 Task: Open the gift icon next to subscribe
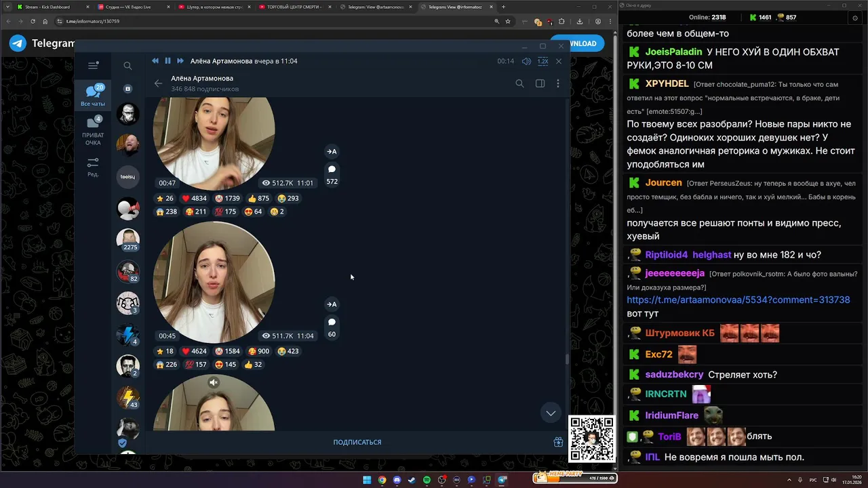point(558,442)
